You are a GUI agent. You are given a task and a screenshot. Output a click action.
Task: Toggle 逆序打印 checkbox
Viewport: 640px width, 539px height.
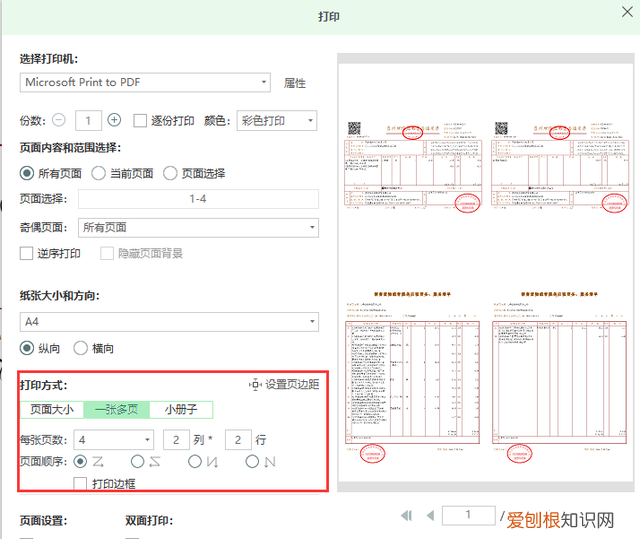pos(26,253)
